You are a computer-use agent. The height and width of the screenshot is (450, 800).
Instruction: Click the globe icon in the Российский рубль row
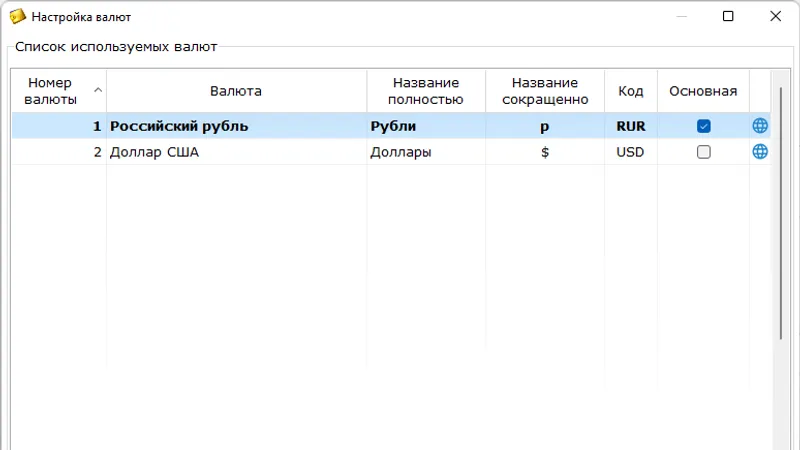[x=760, y=126]
